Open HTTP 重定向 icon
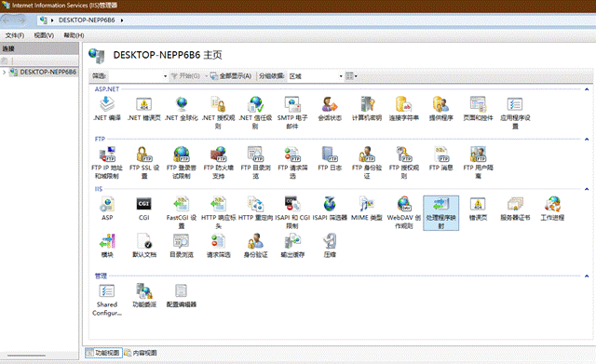 tap(255, 205)
